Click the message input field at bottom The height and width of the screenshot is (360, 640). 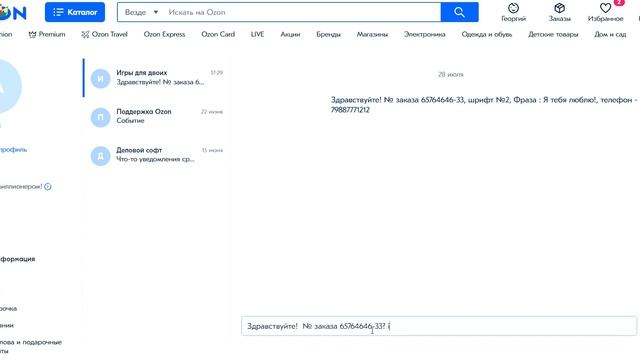(x=439, y=326)
